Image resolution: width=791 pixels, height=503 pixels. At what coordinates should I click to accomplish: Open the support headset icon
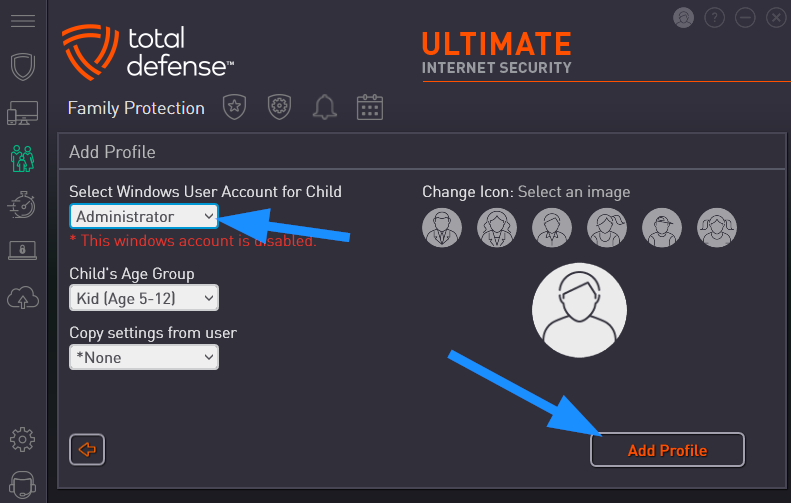[23, 485]
